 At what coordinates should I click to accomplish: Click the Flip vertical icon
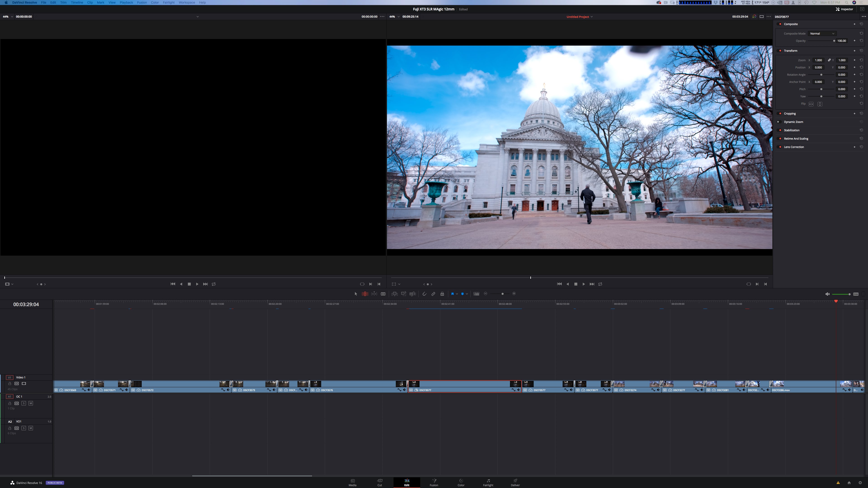pyautogui.click(x=820, y=104)
